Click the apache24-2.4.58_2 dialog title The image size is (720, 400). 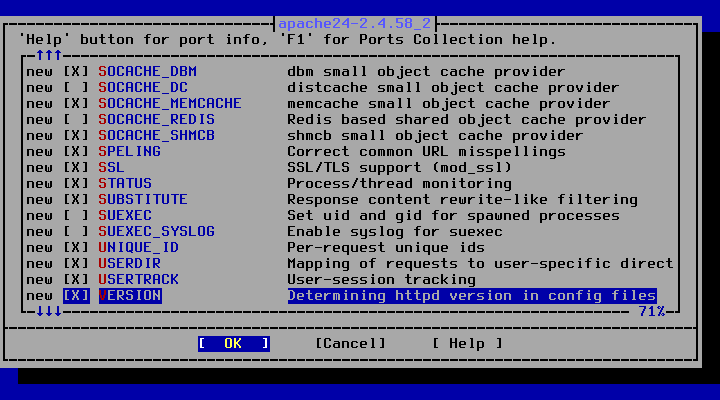tap(354, 23)
